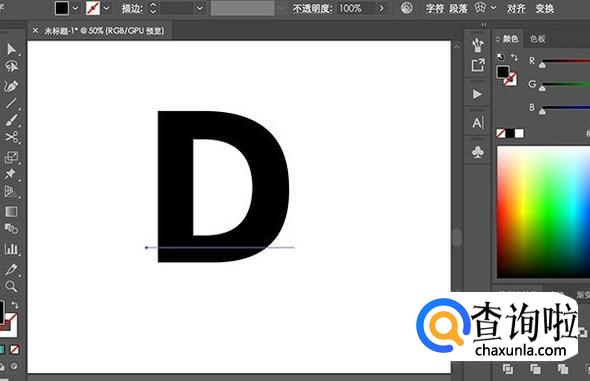Close the 未标题-1 document tab
Screen dimensions: 590x381
coord(35,30)
